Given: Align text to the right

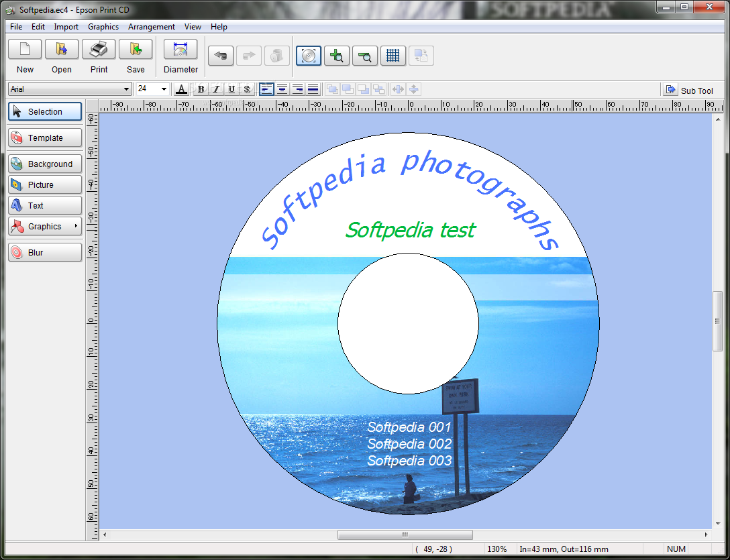Looking at the screenshot, I should pos(297,89).
